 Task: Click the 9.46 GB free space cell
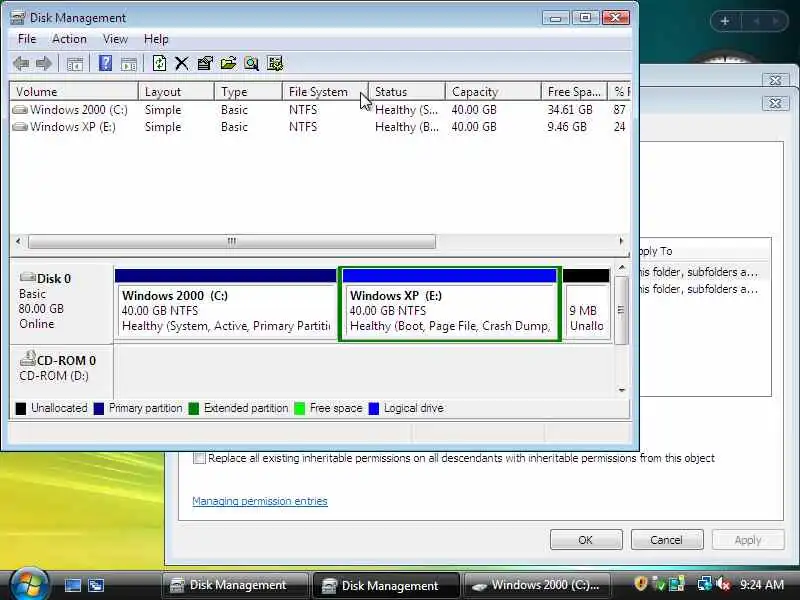coord(567,127)
